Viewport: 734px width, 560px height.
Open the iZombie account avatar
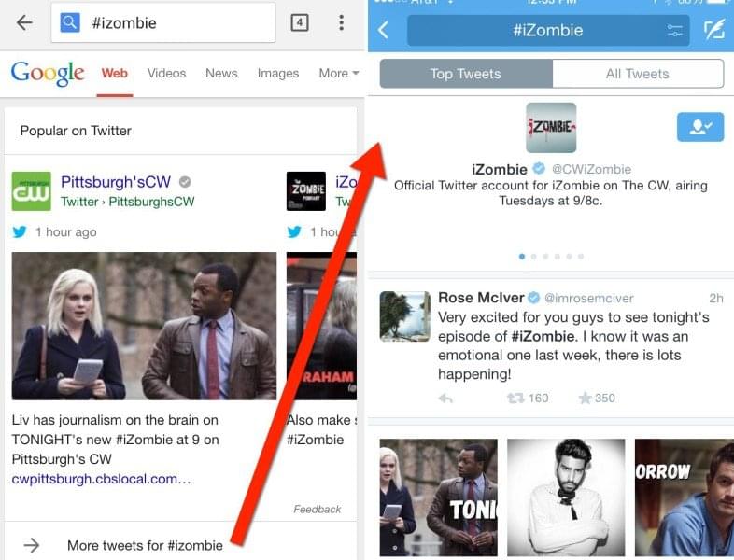551,128
